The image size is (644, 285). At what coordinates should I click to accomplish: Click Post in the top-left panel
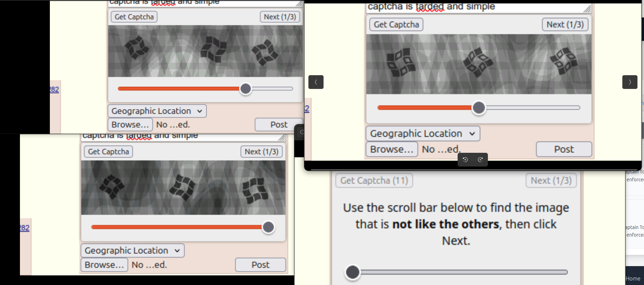click(x=279, y=125)
